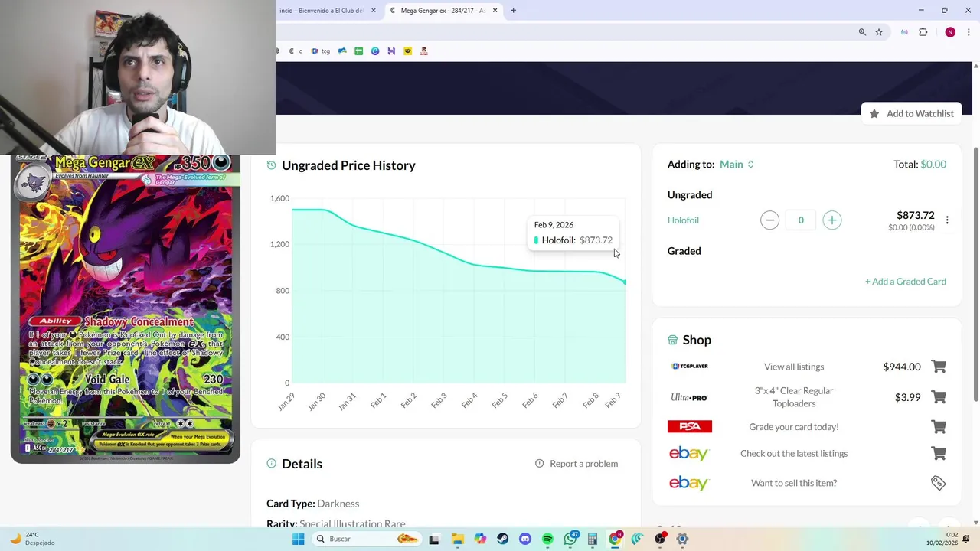Image resolution: width=980 pixels, height=551 pixels.
Task: Click the Rarity text Special Illustration Rare
Action: 352,523
